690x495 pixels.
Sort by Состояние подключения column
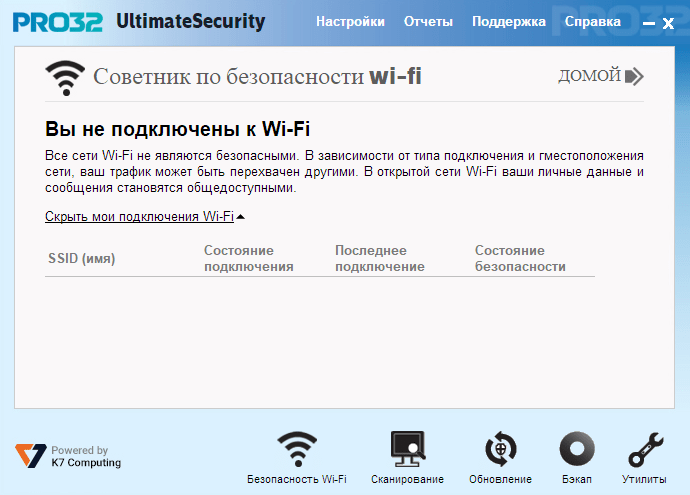[249, 258]
